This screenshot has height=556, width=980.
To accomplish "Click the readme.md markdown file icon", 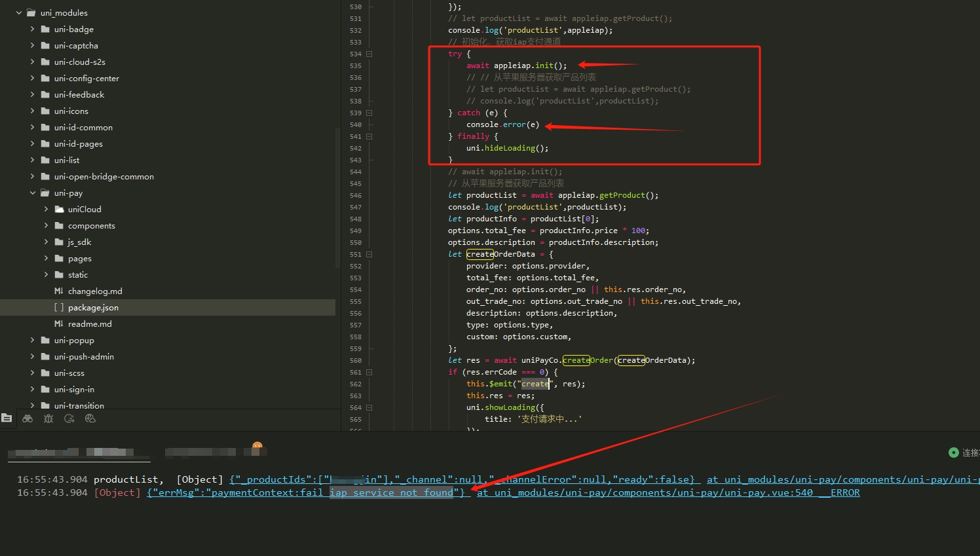I will (x=59, y=324).
